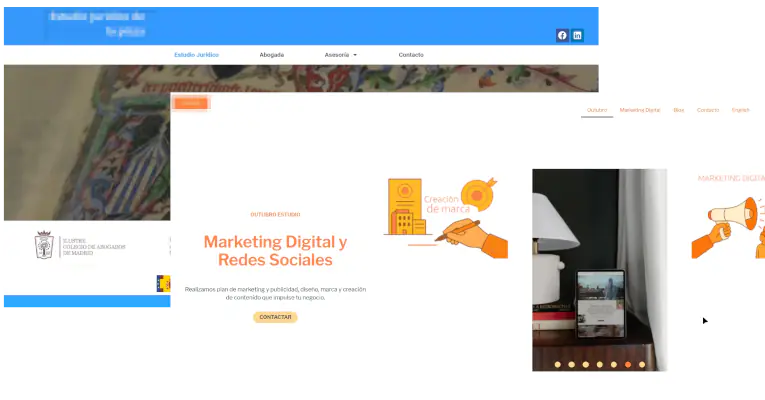This screenshot has width=765, height=400.
Task: Click the Colegio de Abogados de Madrid crest
Action: tap(45, 245)
